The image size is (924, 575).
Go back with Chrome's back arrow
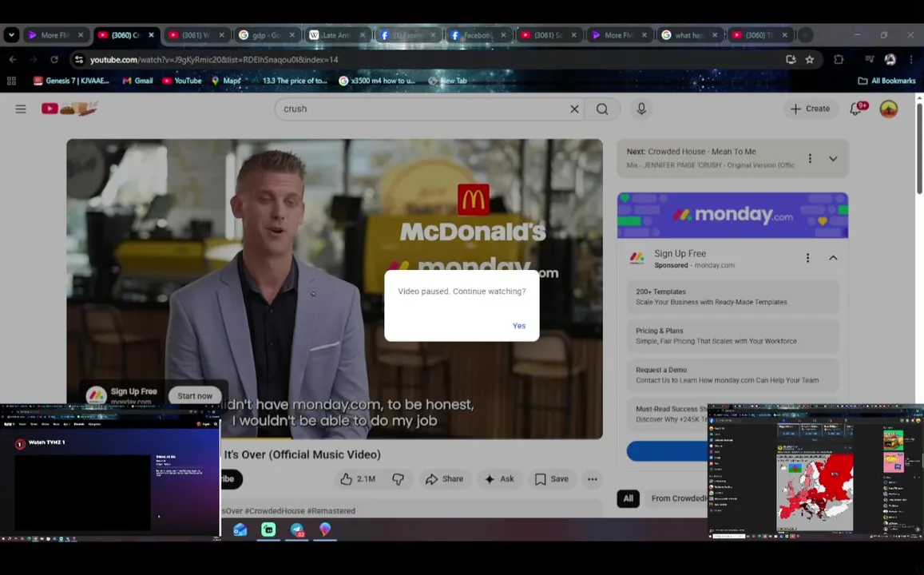point(13,60)
